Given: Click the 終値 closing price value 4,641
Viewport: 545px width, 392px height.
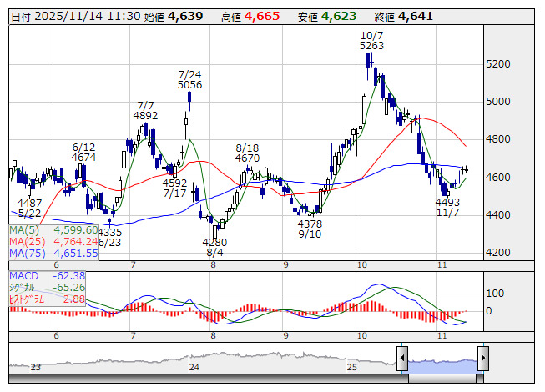Looking at the screenshot, I should [x=416, y=16].
